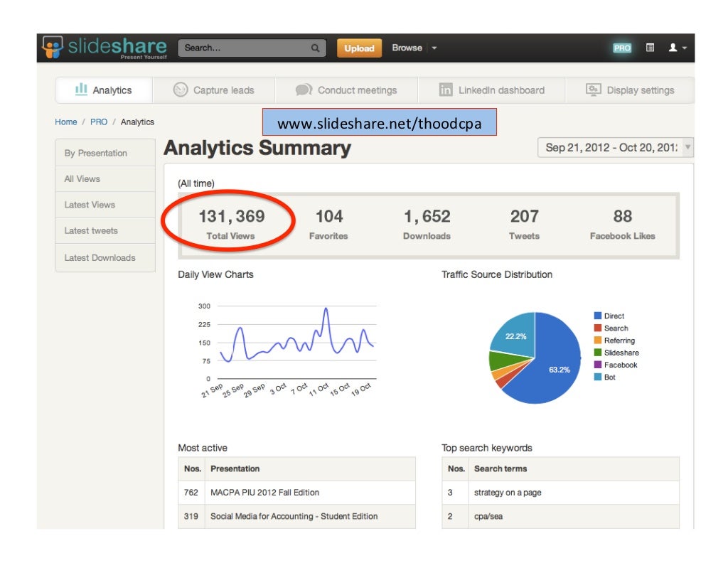Click the 207 Tweets stat
This screenshot has width=728, height=563.
pos(524,224)
